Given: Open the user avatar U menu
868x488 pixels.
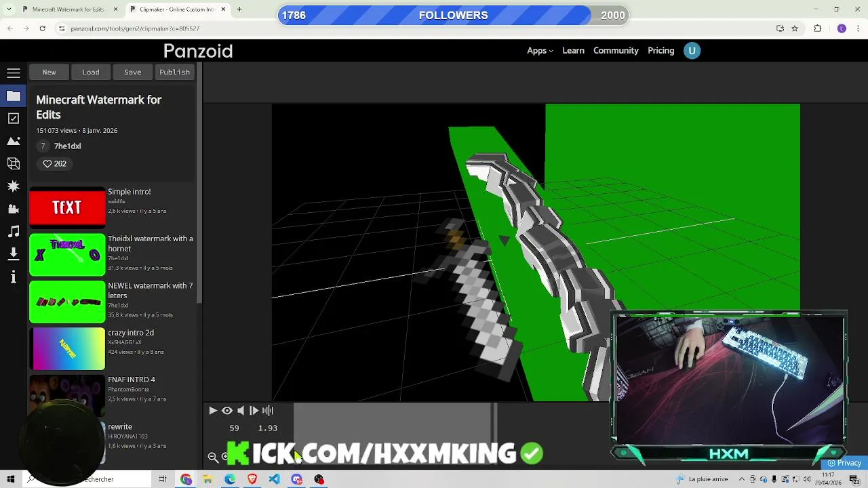Looking at the screenshot, I should [x=692, y=50].
